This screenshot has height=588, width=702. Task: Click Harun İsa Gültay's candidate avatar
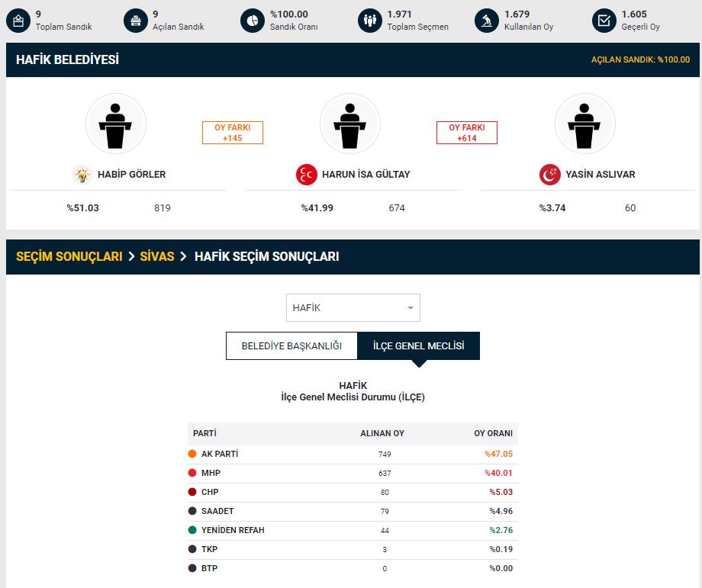point(350,124)
